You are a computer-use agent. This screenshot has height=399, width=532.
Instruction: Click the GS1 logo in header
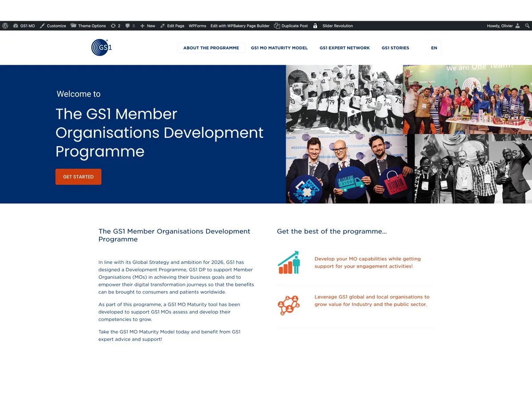pyautogui.click(x=102, y=47)
